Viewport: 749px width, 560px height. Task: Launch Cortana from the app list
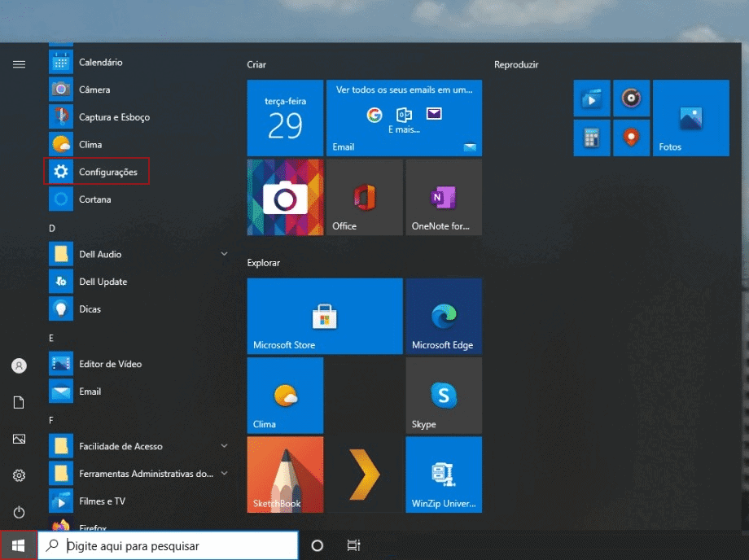click(x=138, y=199)
